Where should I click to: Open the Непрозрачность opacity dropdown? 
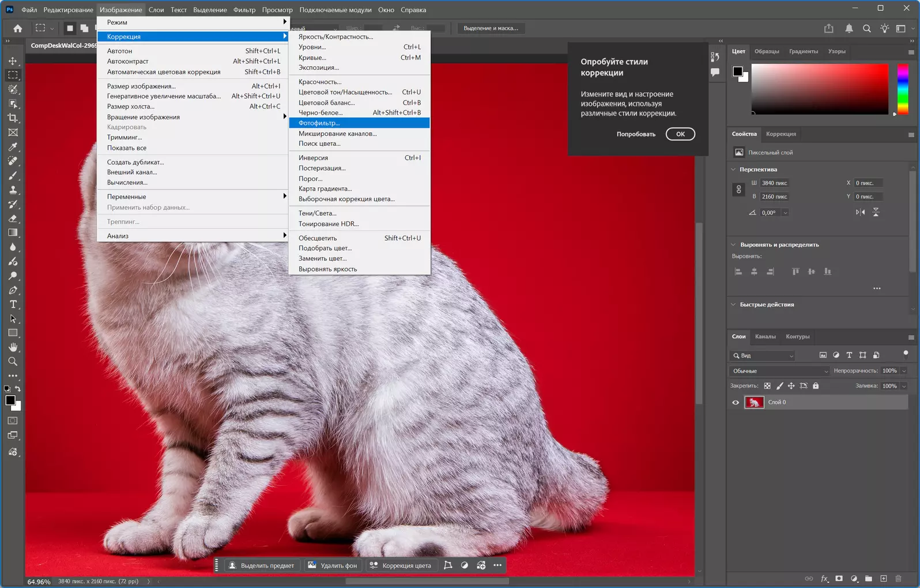click(x=904, y=371)
